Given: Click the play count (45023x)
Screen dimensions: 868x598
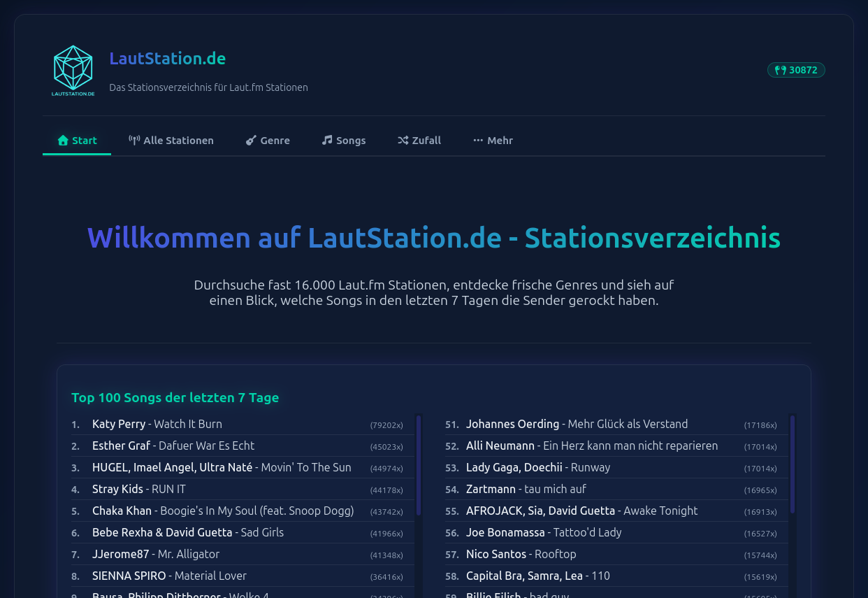Looking at the screenshot, I should pos(386,447).
